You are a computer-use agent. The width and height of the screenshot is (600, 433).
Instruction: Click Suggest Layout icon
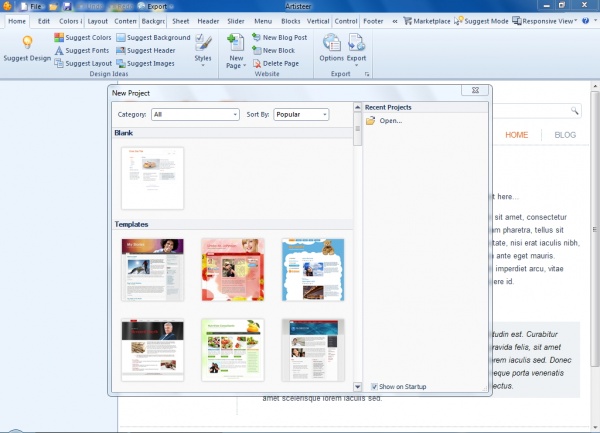point(59,63)
